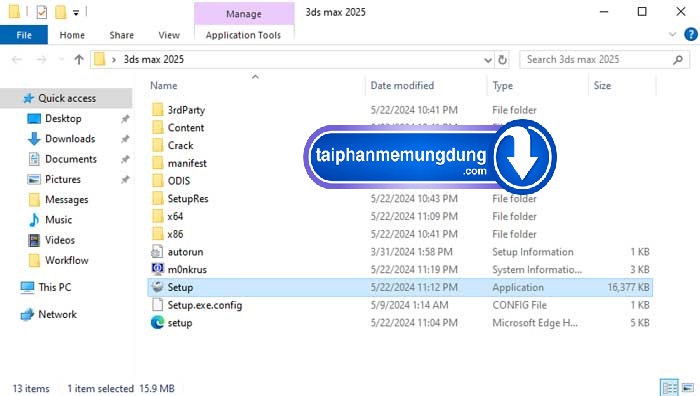
Task: Sort by the Size column header
Action: point(602,85)
